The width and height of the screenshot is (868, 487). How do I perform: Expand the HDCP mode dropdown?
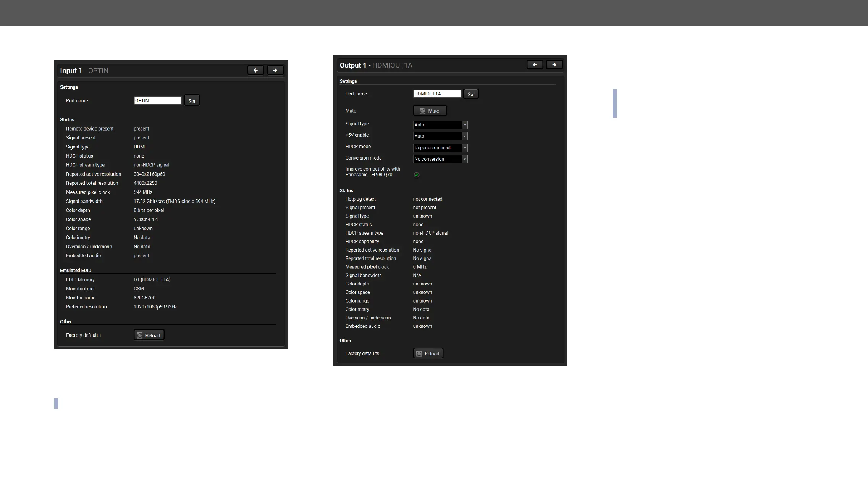click(x=440, y=148)
